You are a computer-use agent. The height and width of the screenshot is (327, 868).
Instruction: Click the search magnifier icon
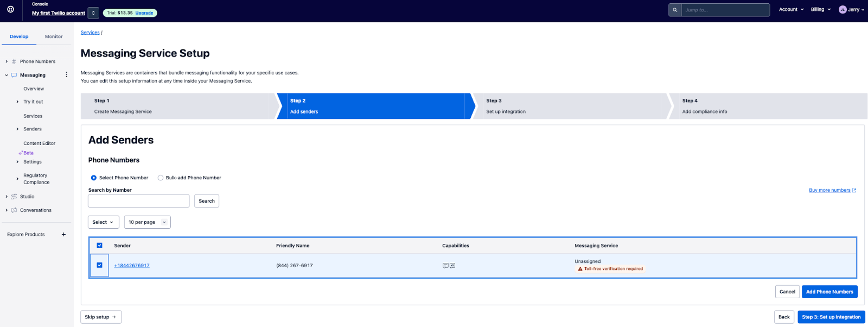pyautogui.click(x=675, y=10)
